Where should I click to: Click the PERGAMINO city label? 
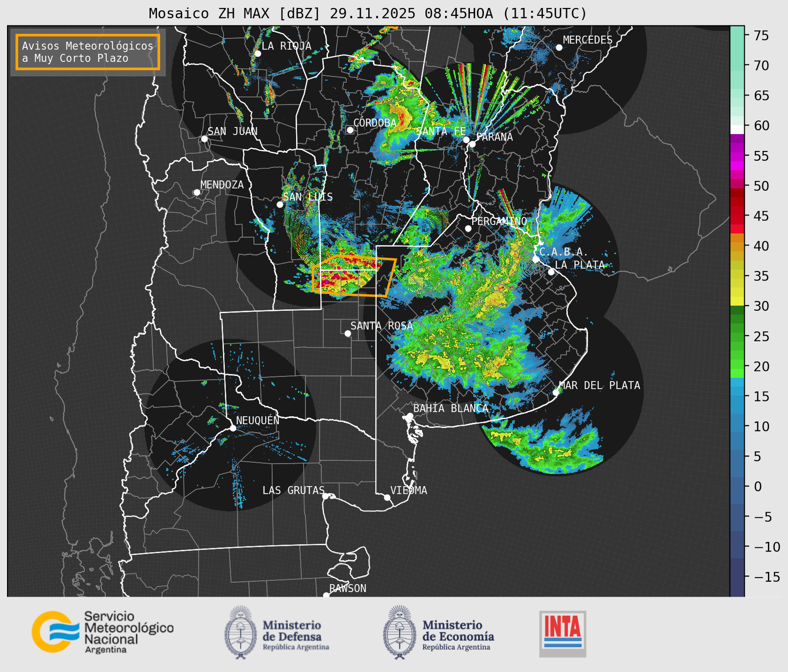point(499,221)
